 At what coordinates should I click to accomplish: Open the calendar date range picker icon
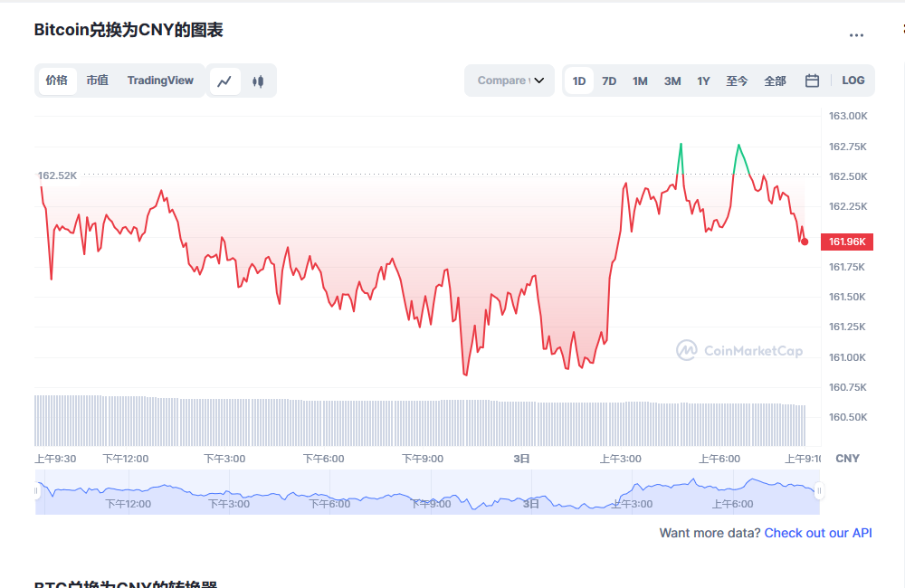tap(812, 81)
